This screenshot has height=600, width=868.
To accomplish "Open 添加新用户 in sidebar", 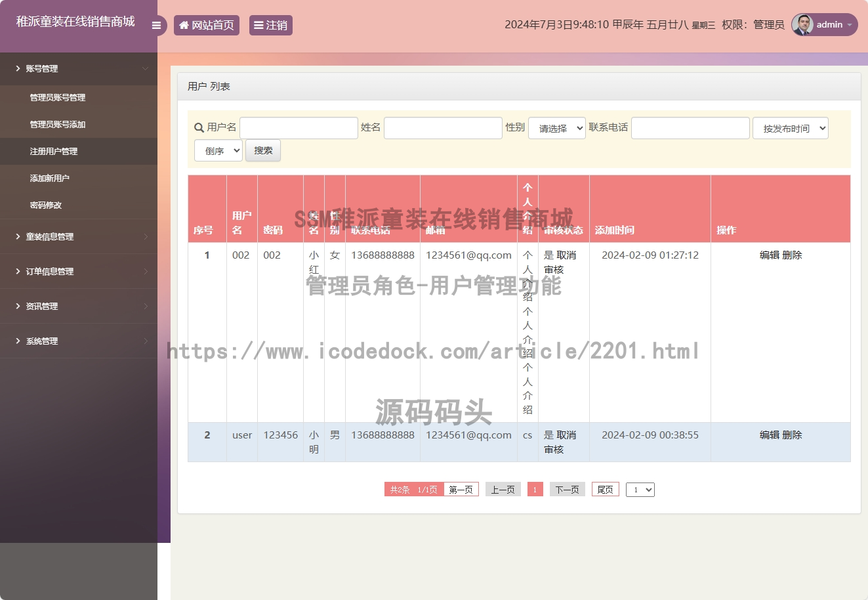I will click(50, 178).
